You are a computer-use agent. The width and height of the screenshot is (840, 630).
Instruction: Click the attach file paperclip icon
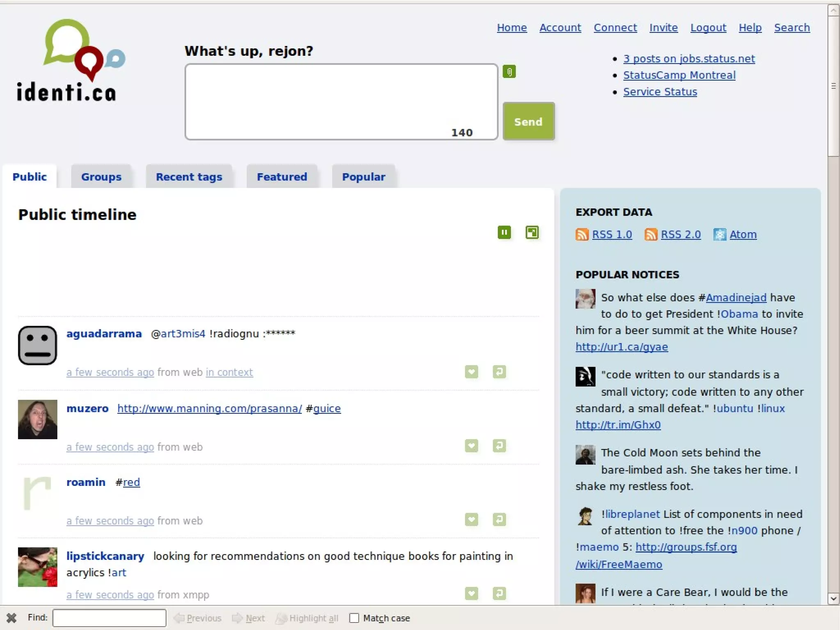tap(509, 72)
